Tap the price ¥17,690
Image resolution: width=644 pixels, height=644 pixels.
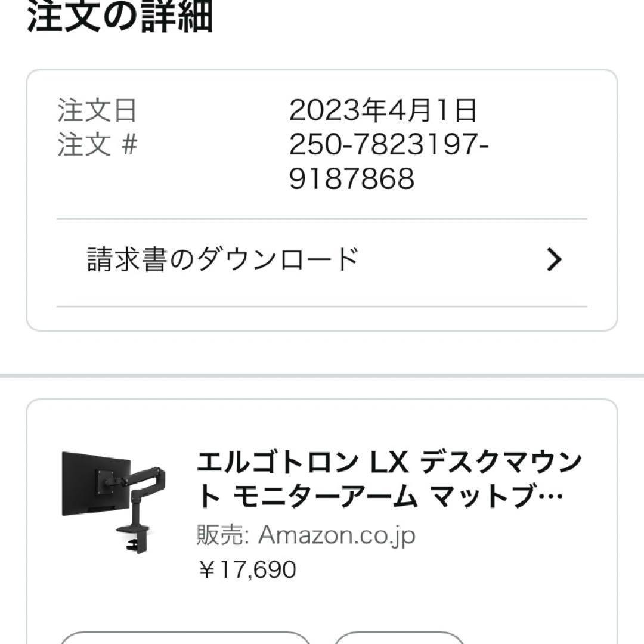[x=246, y=569]
